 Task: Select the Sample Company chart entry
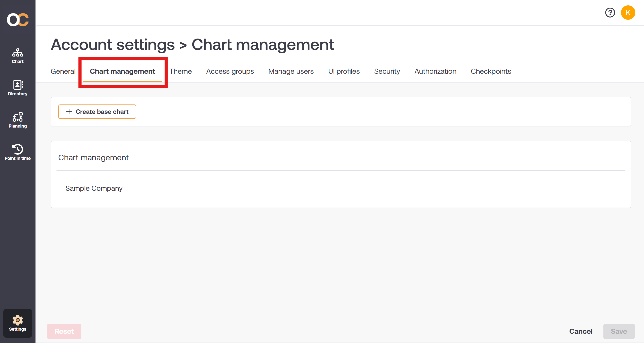tap(94, 188)
